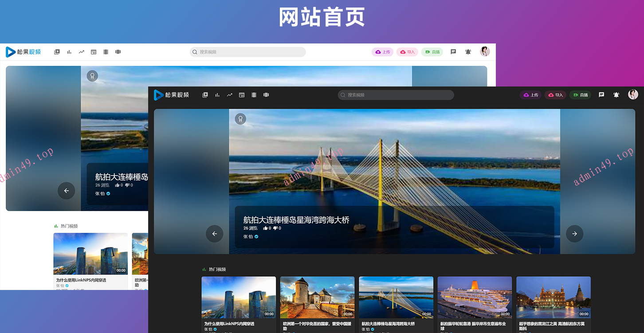Click the 导入 import button in dark window
This screenshot has height=333, width=644.
[555, 95]
